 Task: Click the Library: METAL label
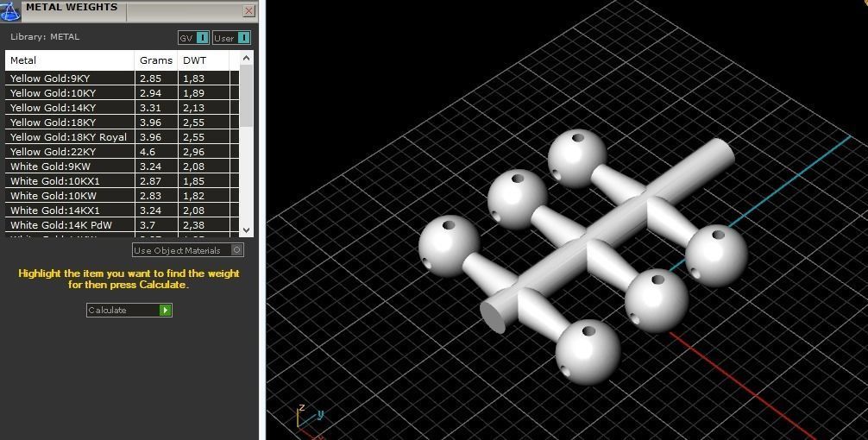pyautogui.click(x=45, y=36)
